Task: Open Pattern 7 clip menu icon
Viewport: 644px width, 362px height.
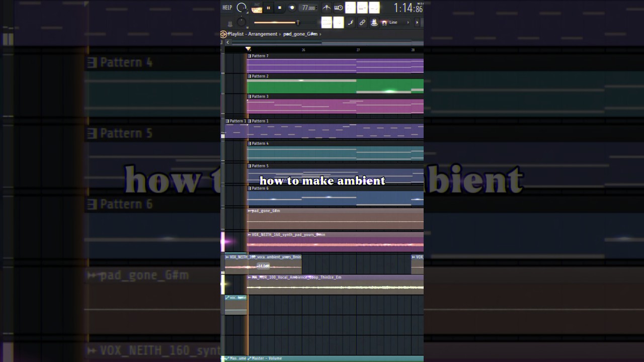Action: [x=250, y=56]
